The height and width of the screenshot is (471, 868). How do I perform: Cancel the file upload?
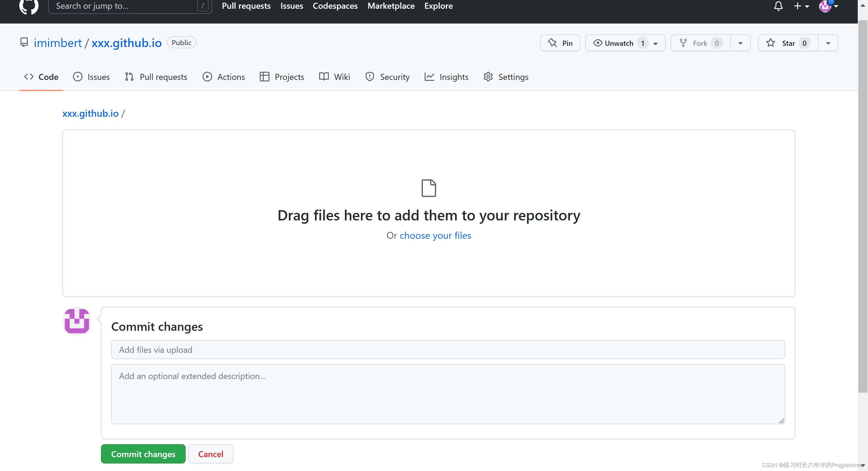point(211,454)
